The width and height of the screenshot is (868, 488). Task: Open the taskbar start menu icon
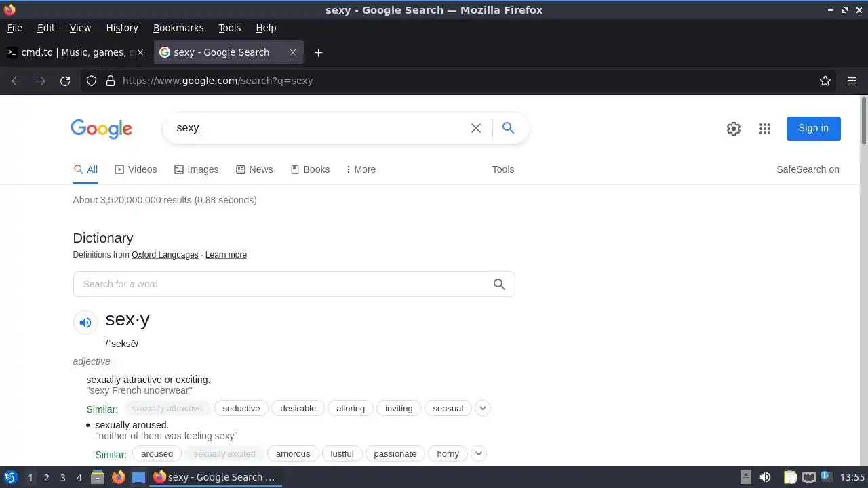click(10, 477)
